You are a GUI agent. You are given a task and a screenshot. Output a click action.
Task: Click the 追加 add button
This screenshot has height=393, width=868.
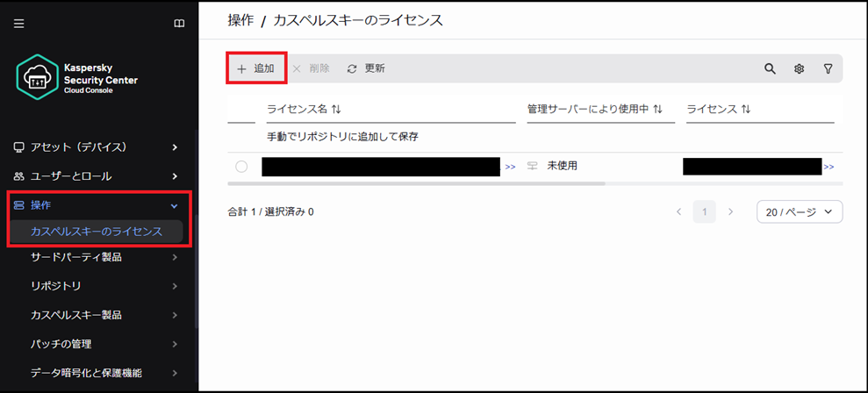pyautogui.click(x=256, y=68)
